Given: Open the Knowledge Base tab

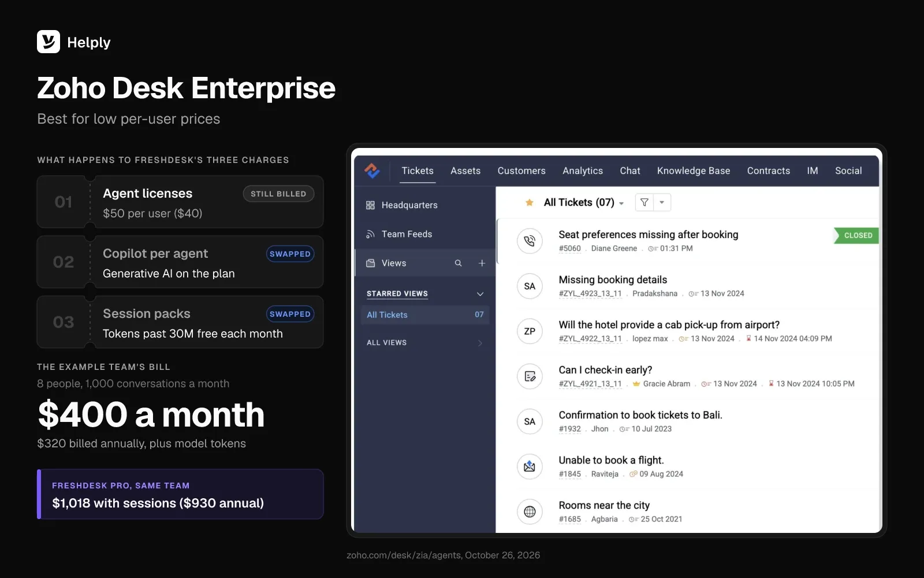Looking at the screenshot, I should pos(694,171).
